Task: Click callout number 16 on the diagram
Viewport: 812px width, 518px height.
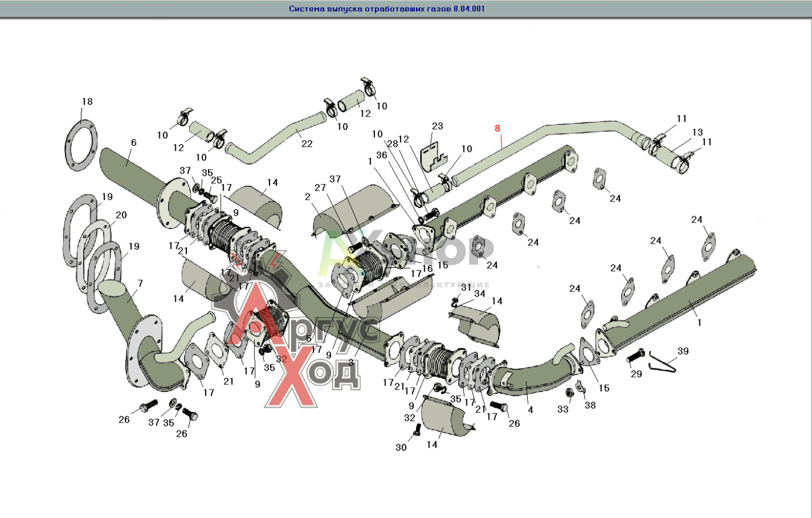Action: [428, 268]
